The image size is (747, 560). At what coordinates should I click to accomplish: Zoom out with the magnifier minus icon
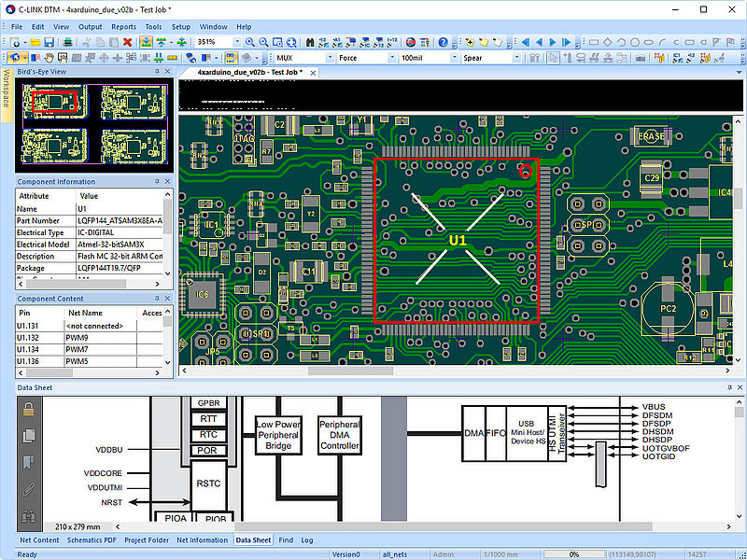point(263,42)
